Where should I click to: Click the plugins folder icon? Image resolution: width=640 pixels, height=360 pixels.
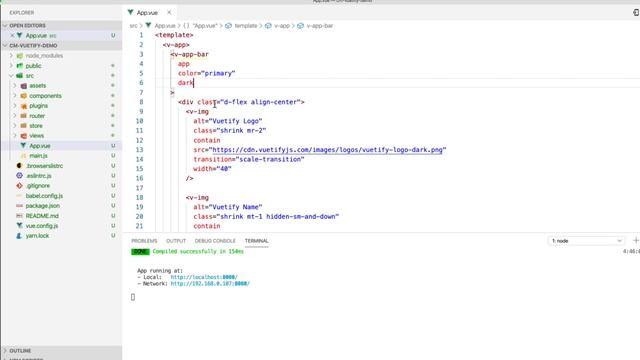pos(24,106)
